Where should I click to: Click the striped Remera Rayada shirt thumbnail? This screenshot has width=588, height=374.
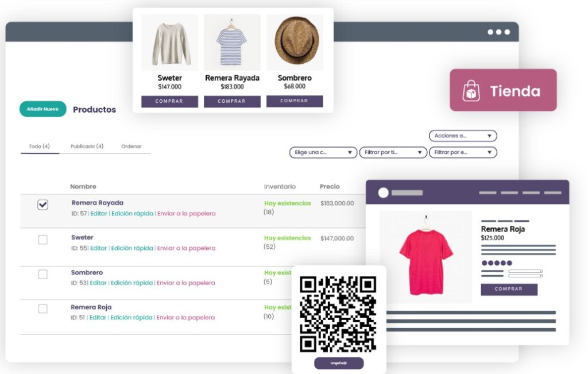coord(232,43)
